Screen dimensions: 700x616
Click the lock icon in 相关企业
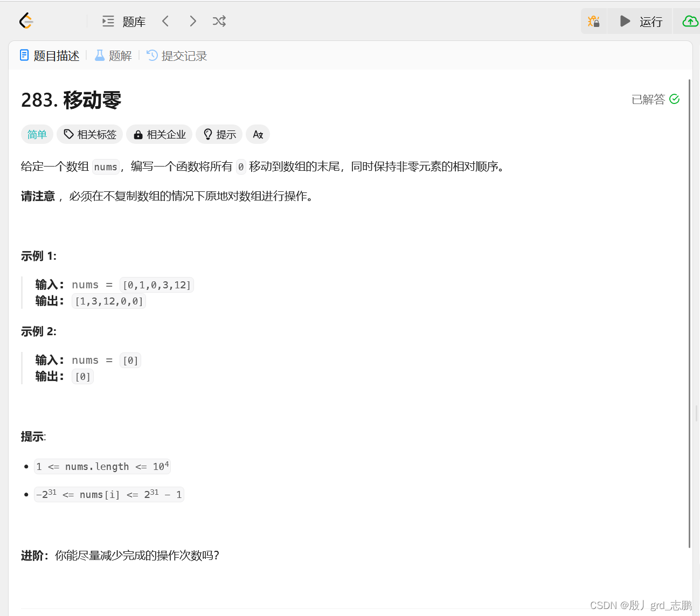pyautogui.click(x=138, y=135)
